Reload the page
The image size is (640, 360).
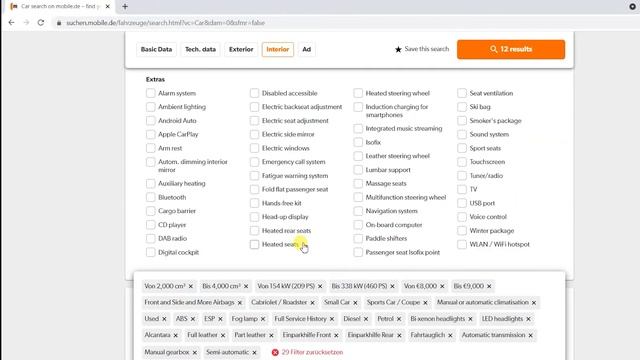click(x=41, y=23)
